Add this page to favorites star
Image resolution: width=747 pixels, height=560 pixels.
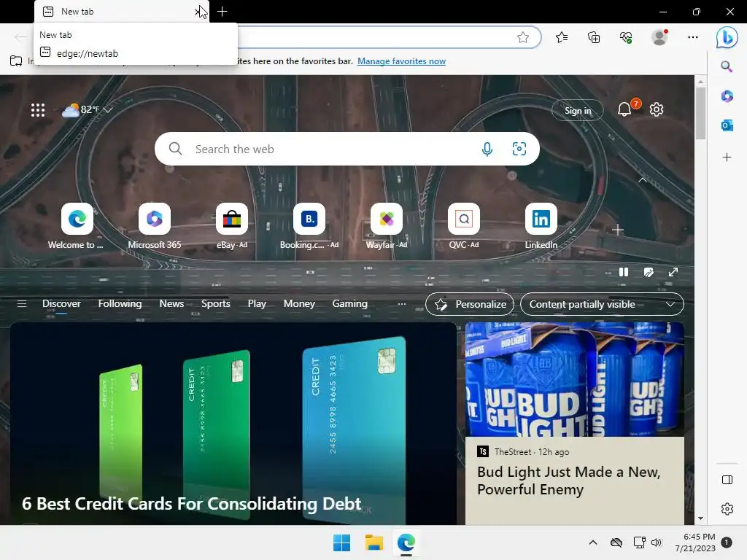coord(522,38)
